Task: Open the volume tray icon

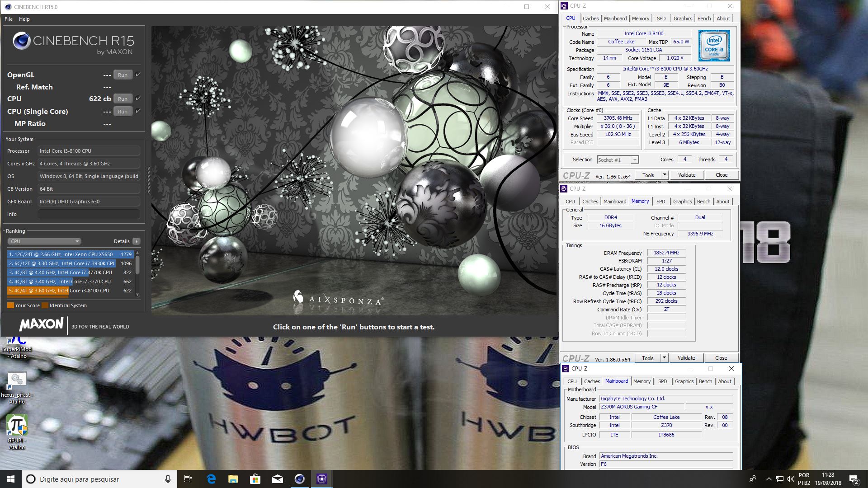Action: pos(790,479)
